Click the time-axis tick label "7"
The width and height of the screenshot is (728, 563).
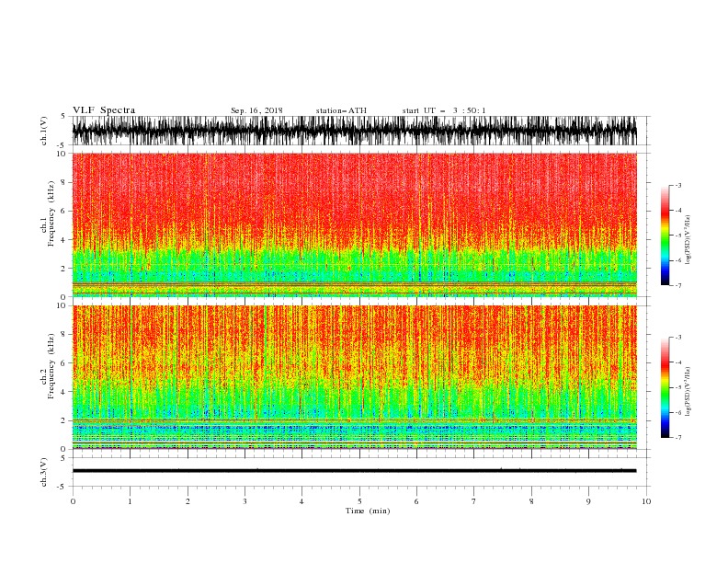[474, 501]
